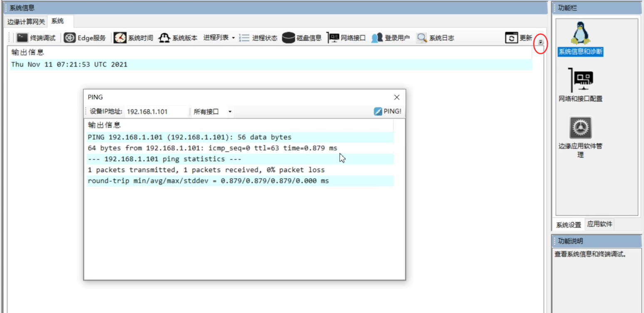The image size is (644, 313).
Task: Open 系统信息和诊断 in the function bar
Action: pos(580,39)
